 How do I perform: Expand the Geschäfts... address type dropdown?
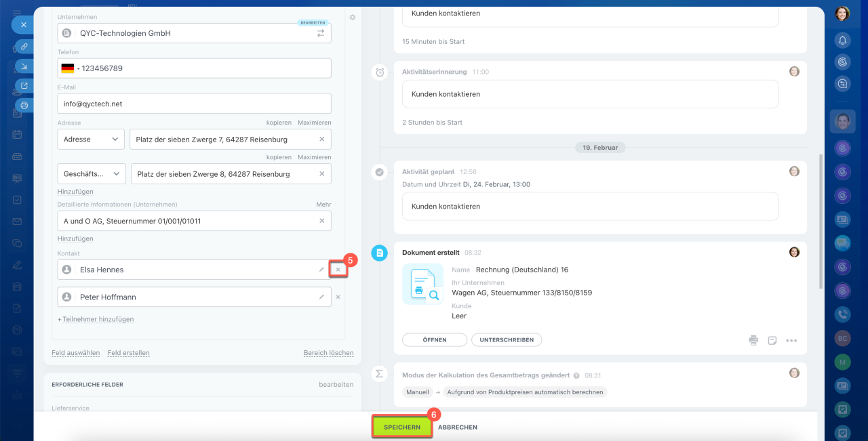(92, 174)
